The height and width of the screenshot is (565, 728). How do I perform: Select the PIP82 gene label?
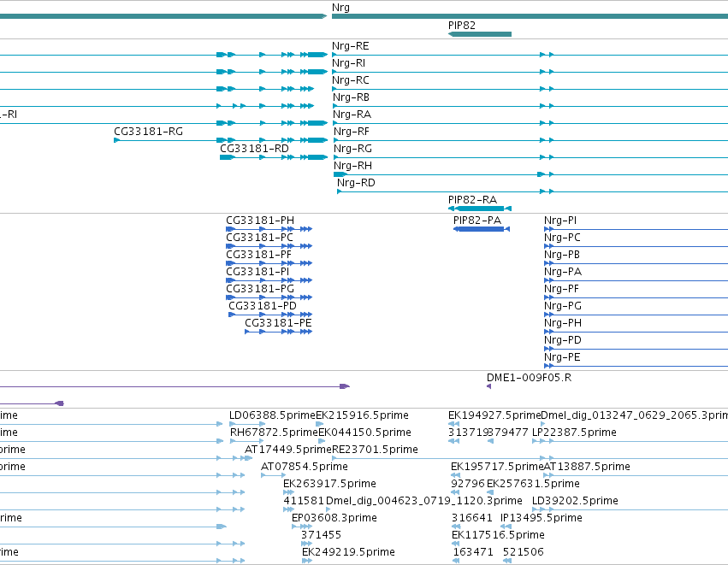pyautogui.click(x=462, y=26)
